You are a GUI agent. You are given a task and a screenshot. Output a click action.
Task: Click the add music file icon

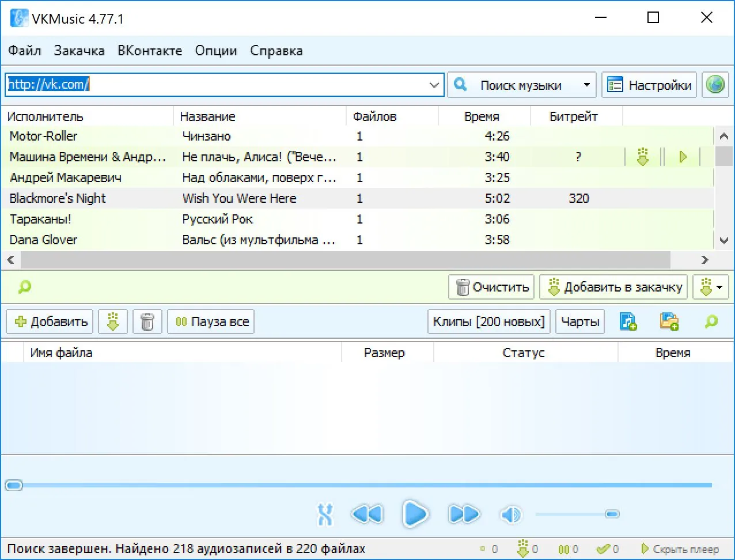coord(628,321)
